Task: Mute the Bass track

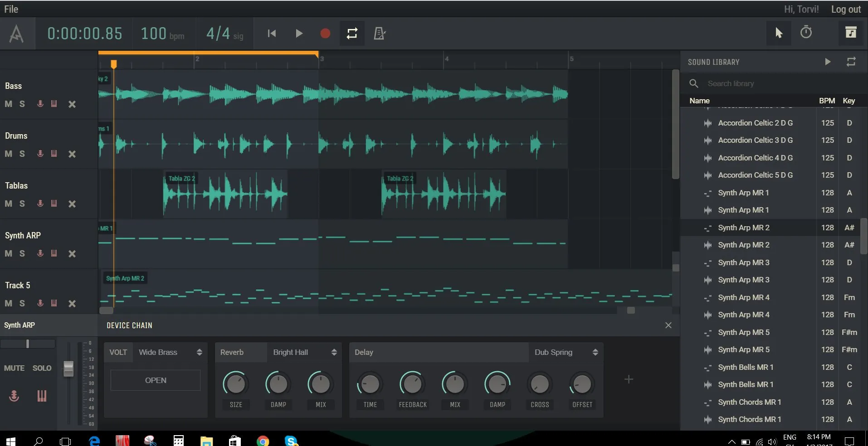Action: 8,104
